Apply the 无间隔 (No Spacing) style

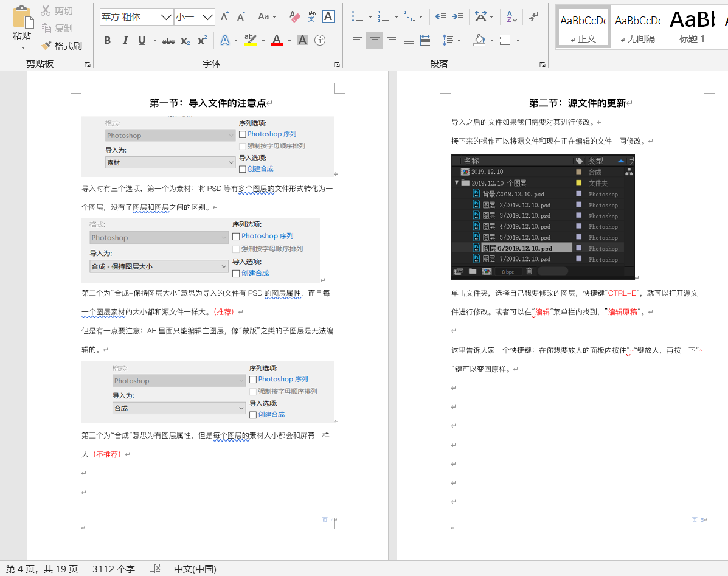pos(638,27)
